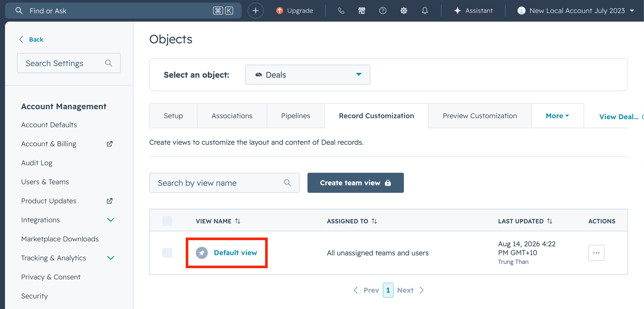
Task: Open Marketplace Downloads page
Action: click(x=60, y=239)
